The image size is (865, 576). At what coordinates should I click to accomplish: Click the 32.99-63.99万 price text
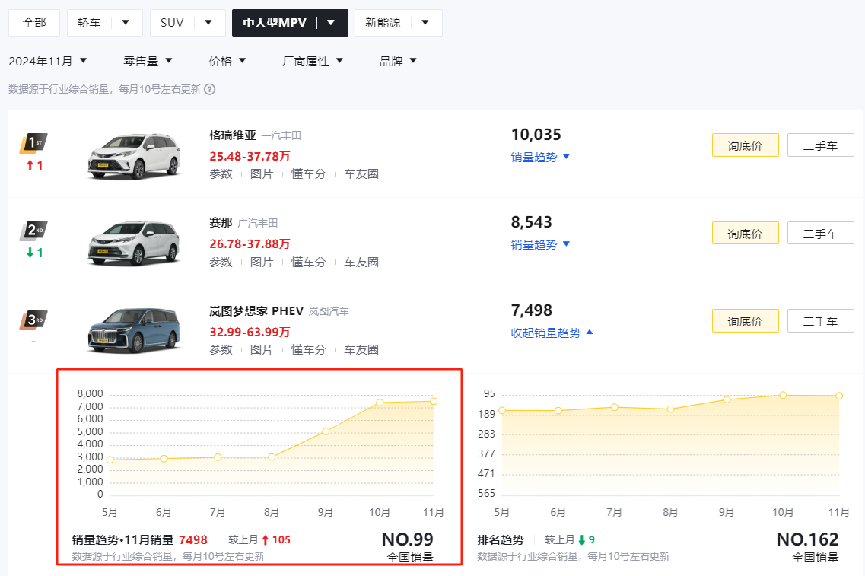(x=249, y=332)
